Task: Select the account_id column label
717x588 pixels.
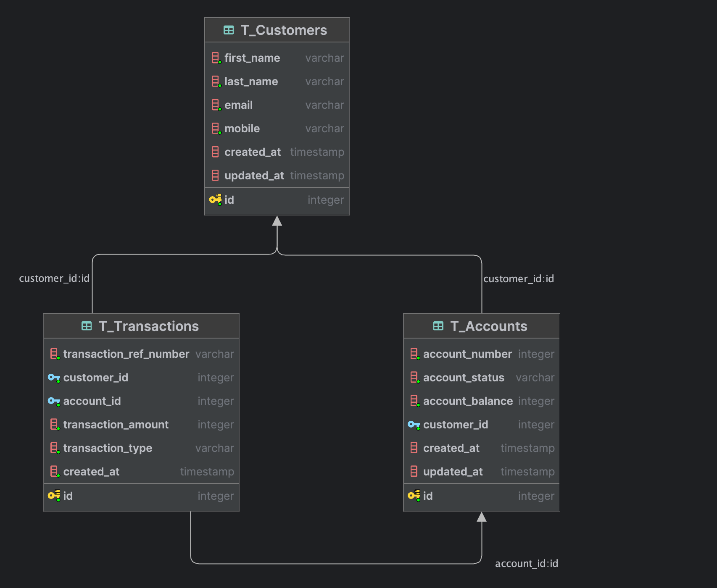Action: pyautogui.click(x=92, y=401)
